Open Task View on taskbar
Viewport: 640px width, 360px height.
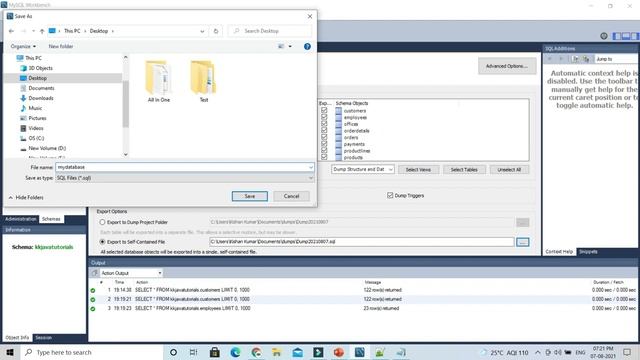coord(193,352)
